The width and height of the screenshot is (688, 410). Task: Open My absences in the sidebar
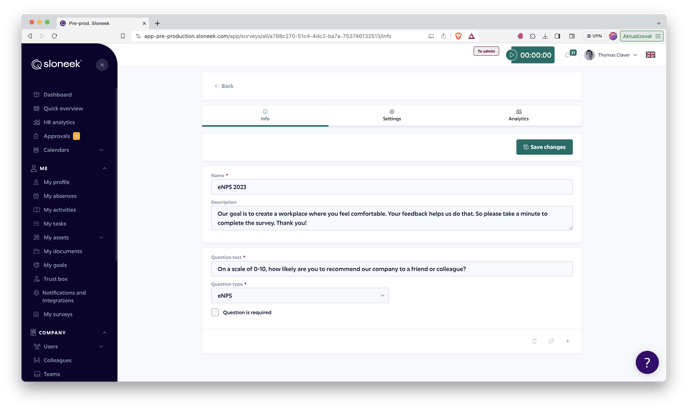(x=60, y=196)
